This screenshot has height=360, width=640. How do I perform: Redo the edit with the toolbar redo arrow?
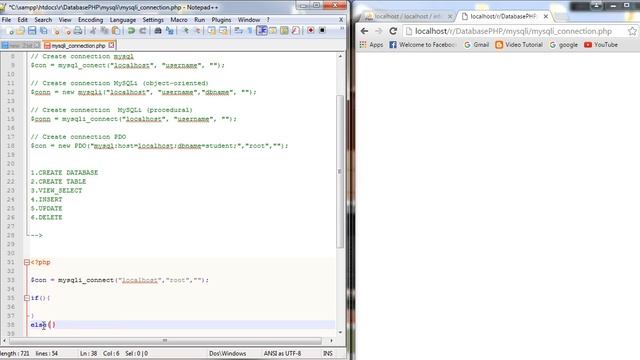142,31
